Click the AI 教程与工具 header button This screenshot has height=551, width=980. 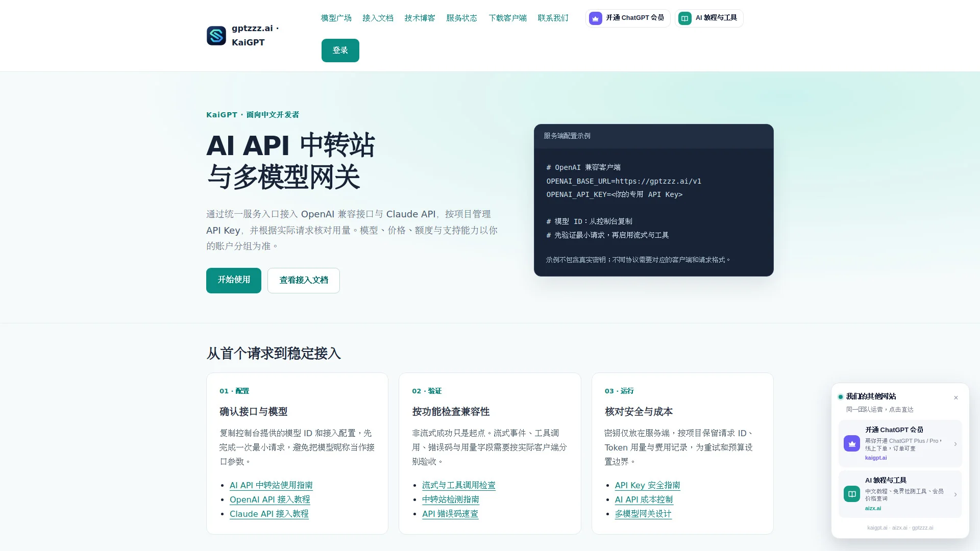tap(709, 18)
